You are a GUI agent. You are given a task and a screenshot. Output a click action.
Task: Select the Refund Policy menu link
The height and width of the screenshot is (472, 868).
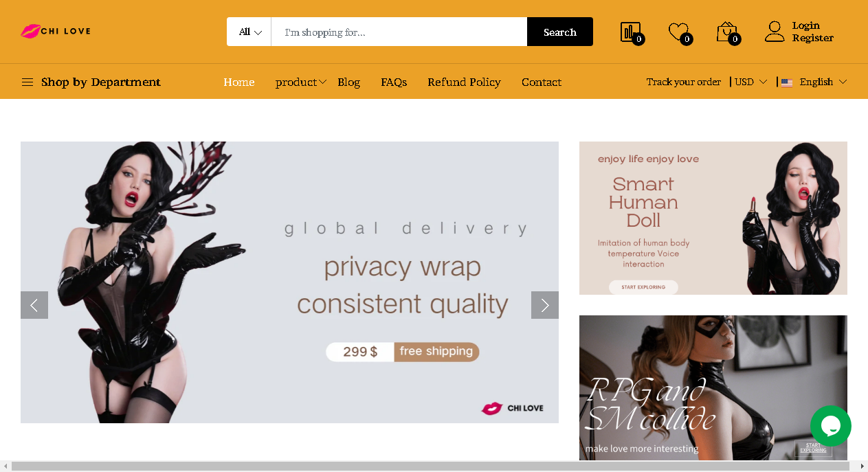[x=464, y=82]
